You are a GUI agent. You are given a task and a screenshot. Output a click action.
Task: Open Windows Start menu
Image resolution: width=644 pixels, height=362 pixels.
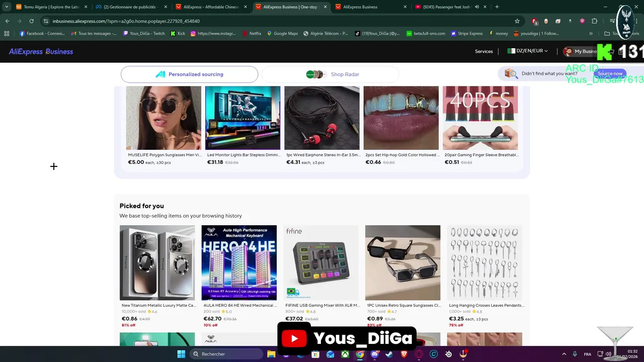pos(181,354)
